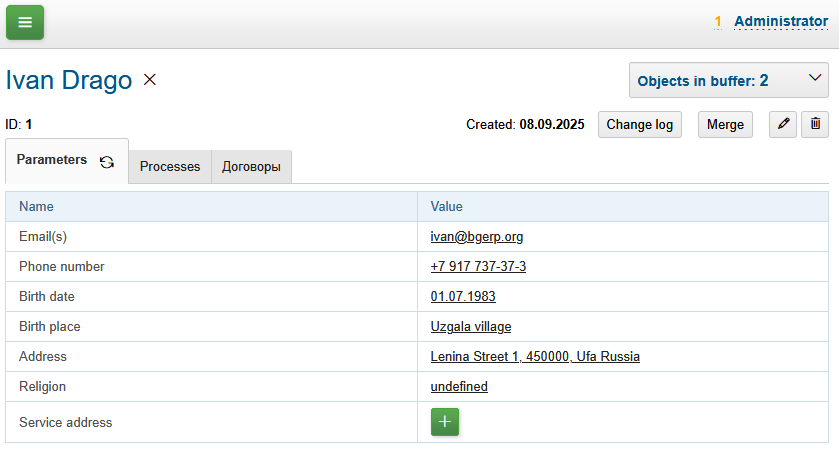
Task: Edit the email ivan@bgerp.org
Action: 477,237
